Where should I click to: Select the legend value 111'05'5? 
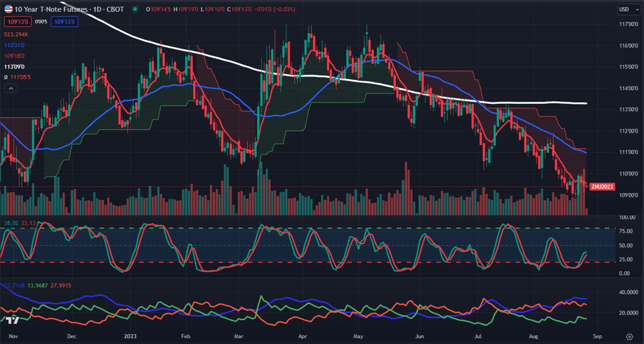pyautogui.click(x=21, y=77)
